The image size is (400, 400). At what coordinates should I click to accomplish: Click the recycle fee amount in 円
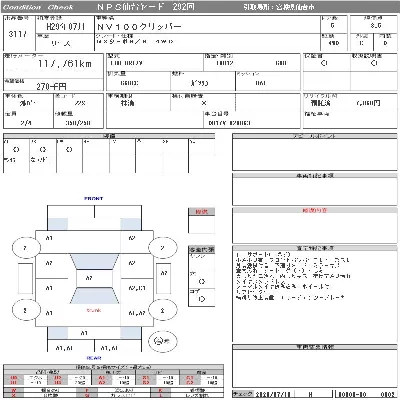tap(368, 103)
